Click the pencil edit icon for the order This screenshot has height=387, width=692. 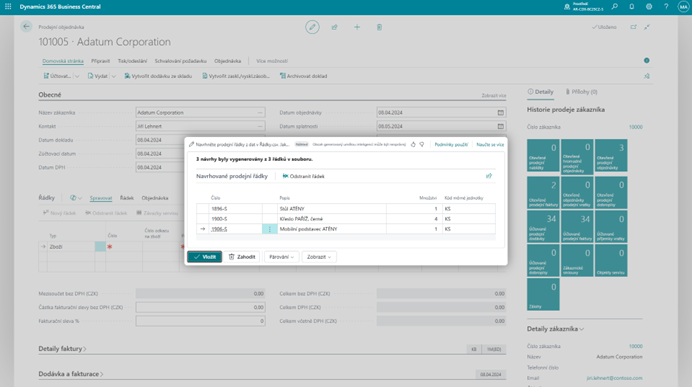tap(312, 27)
